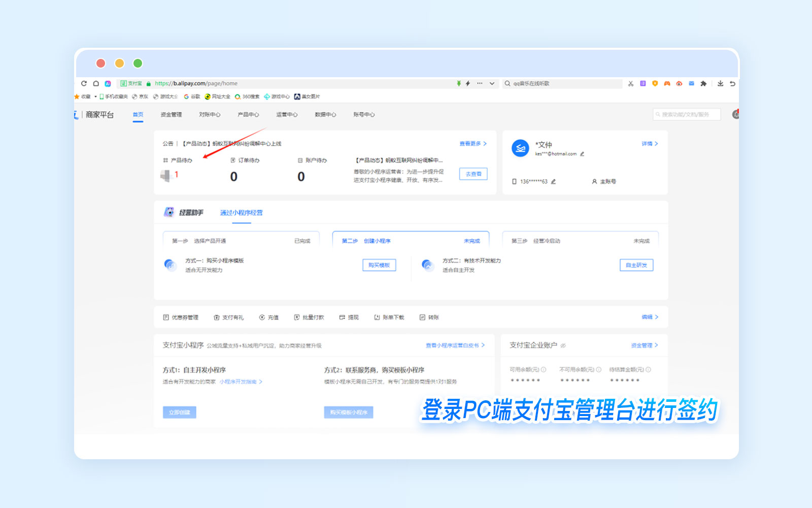Expand the favorites dropdown arrow beside 收藏
812x508 pixels.
[95, 97]
